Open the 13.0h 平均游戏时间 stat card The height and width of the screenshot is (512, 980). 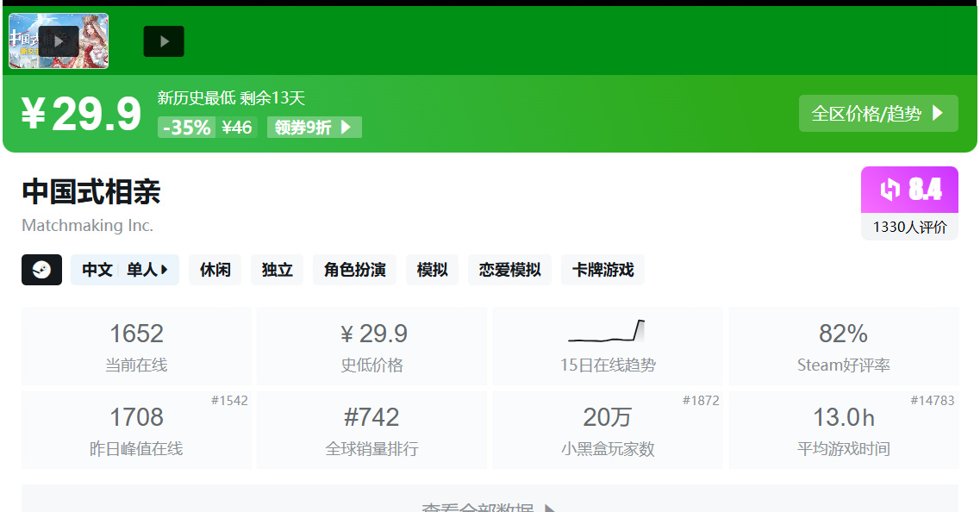[844, 430]
